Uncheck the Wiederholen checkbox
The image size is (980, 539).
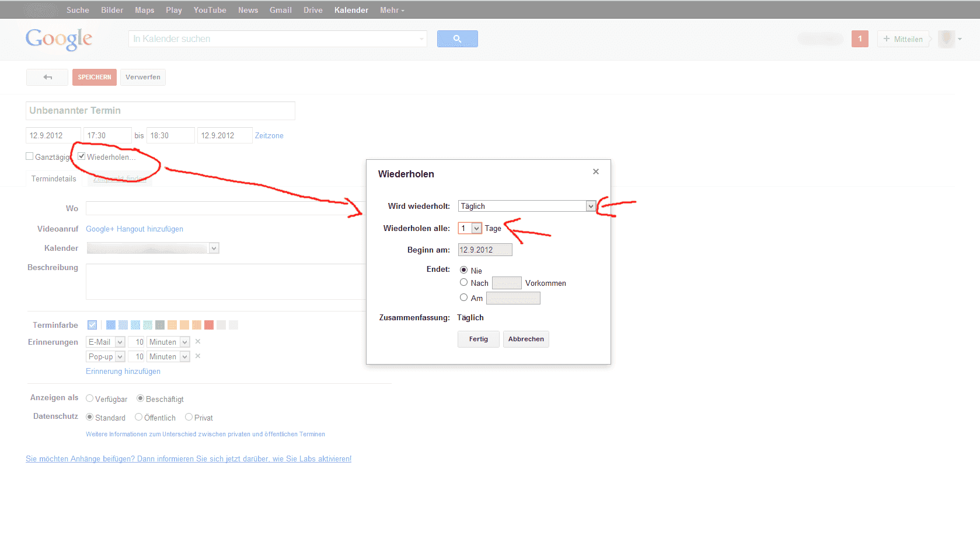[x=82, y=156]
